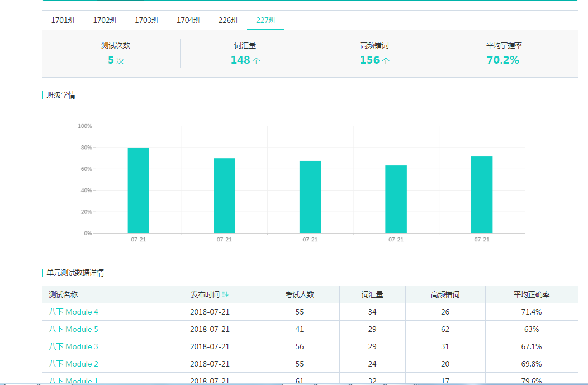Click Module 5 examinee count 41
588x385 pixels.
[x=300, y=329]
